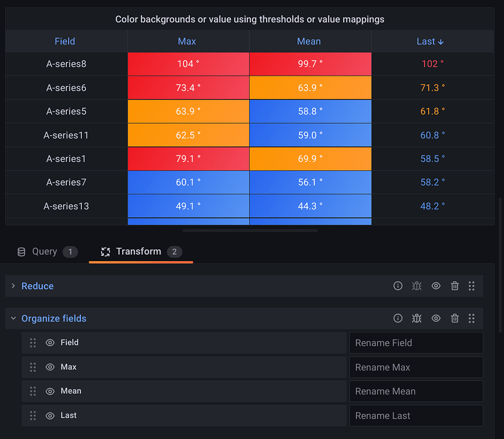Open info for the Reduce transformation
Image resolution: width=504 pixels, height=439 pixels.
(398, 286)
